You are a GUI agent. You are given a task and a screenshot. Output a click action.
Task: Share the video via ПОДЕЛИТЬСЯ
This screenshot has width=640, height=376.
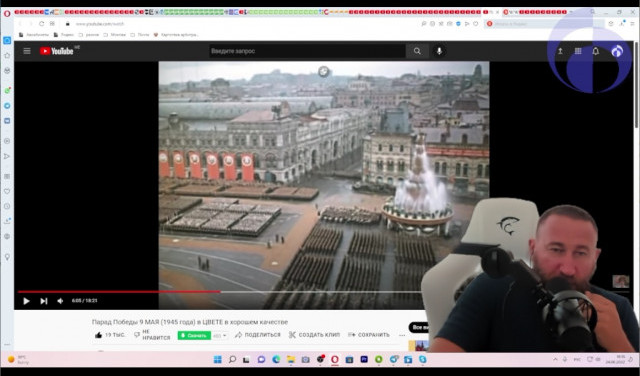258,335
